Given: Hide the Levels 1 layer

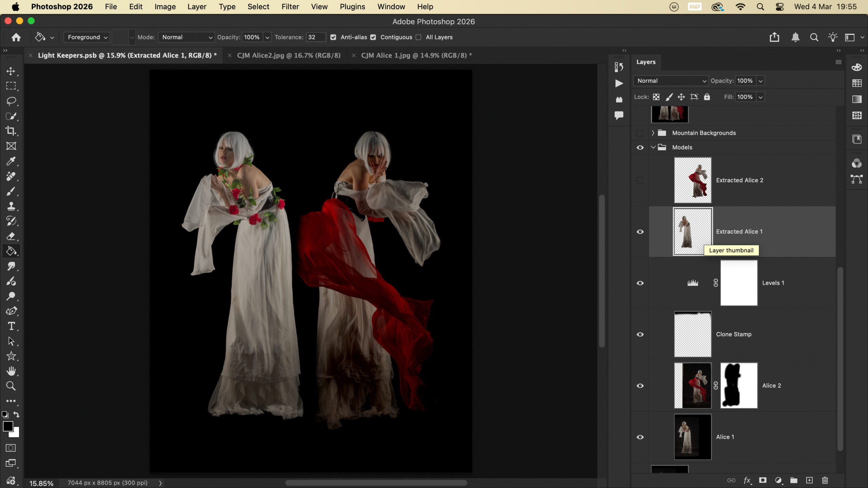Looking at the screenshot, I should 640,283.
